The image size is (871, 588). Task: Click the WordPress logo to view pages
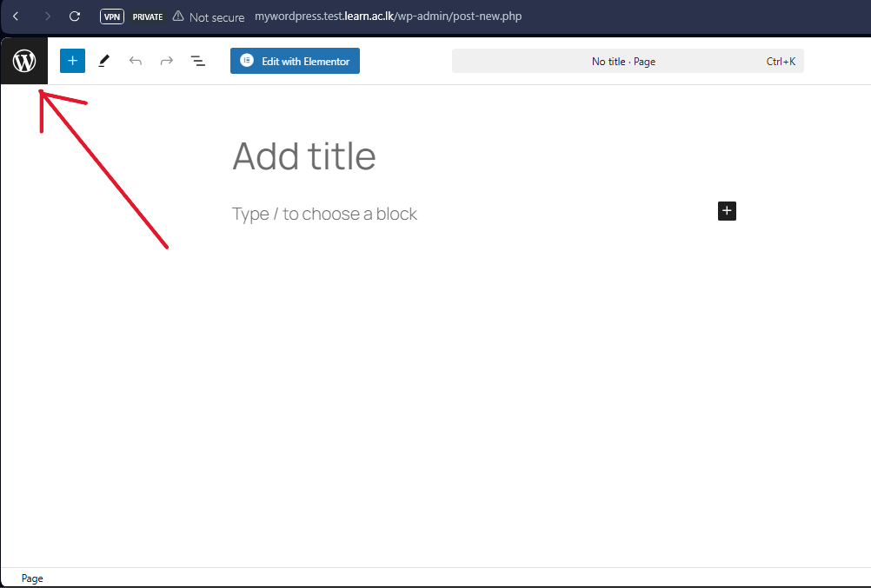coord(24,61)
